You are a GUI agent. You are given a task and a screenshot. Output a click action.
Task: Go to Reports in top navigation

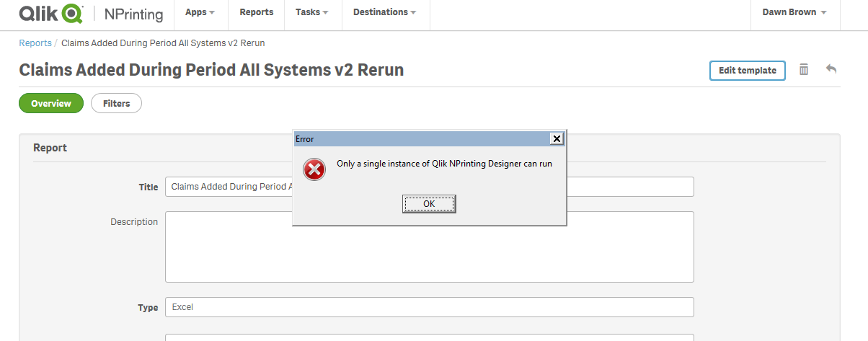[x=256, y=12]
